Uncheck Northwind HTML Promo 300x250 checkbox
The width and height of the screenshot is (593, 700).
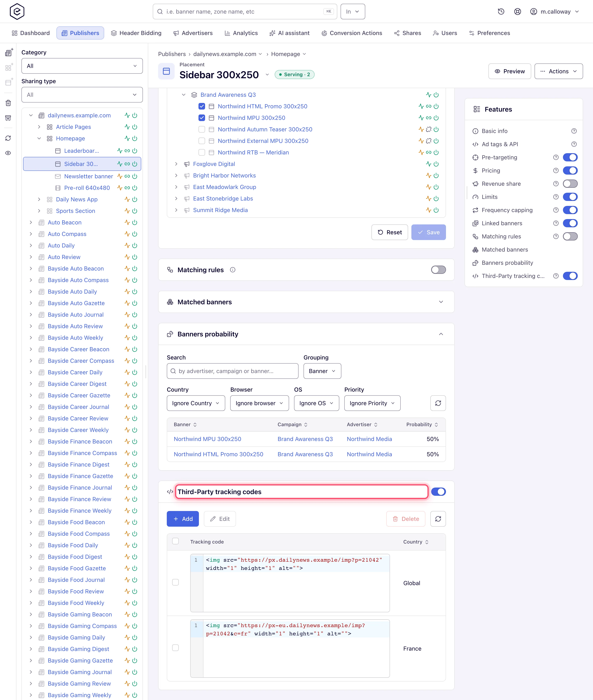[202, 106]
